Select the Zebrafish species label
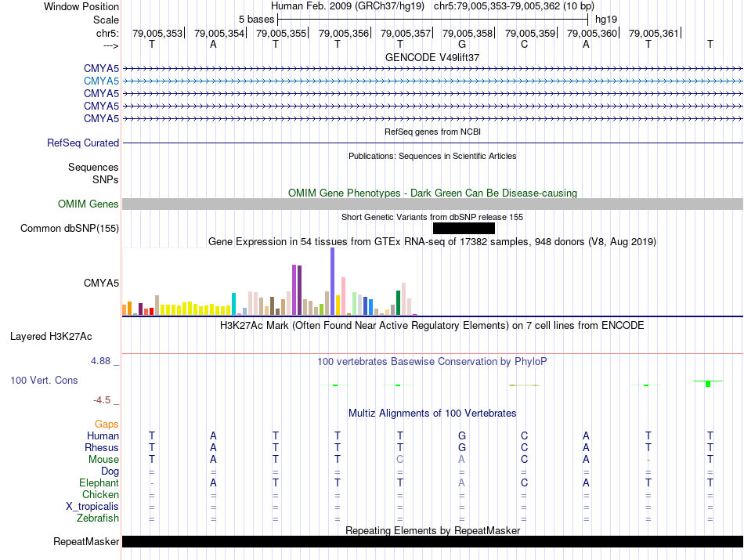Screen dimensions: 744x560 pos(98,518)
